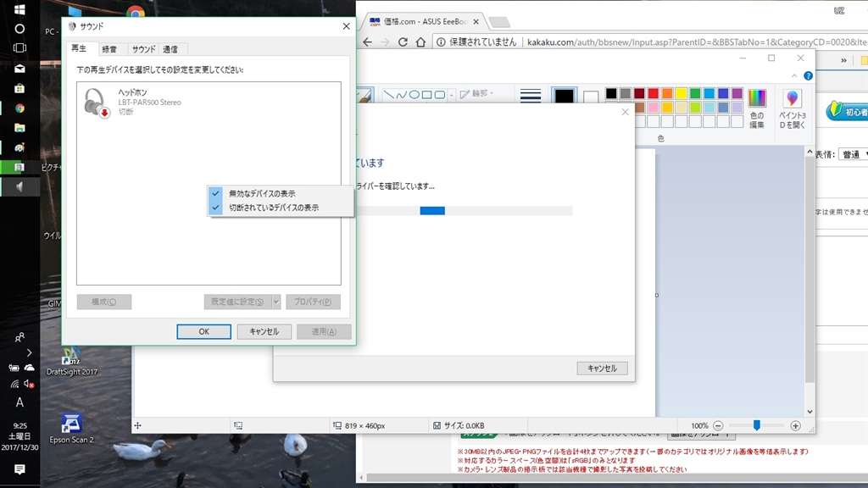Toggle 切断されているデバイスの表示 checked item
The width and height of the screenshot is (868, 488).
click(281, 208)
